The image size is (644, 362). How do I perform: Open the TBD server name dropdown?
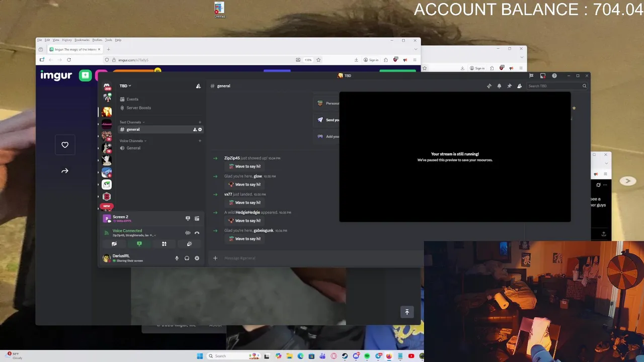pyautogui.click(x=125, y=86)
